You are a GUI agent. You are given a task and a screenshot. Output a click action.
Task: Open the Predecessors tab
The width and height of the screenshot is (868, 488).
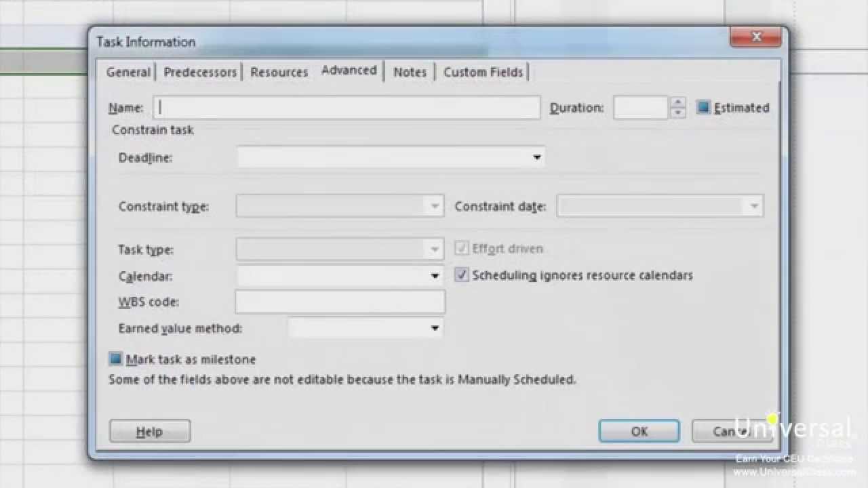pyautogui.click(x=200, y=72)
